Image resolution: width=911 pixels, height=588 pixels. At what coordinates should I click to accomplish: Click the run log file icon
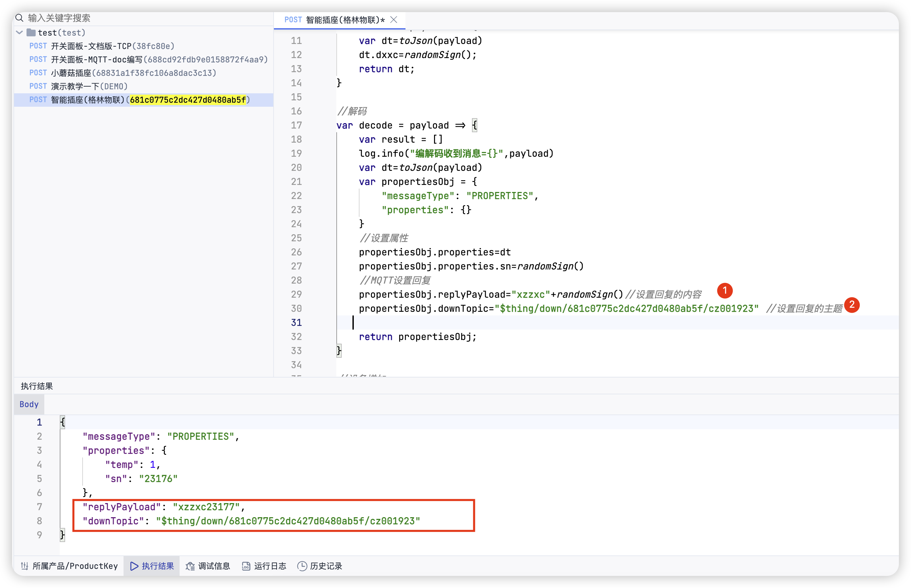tap(246, 566)
